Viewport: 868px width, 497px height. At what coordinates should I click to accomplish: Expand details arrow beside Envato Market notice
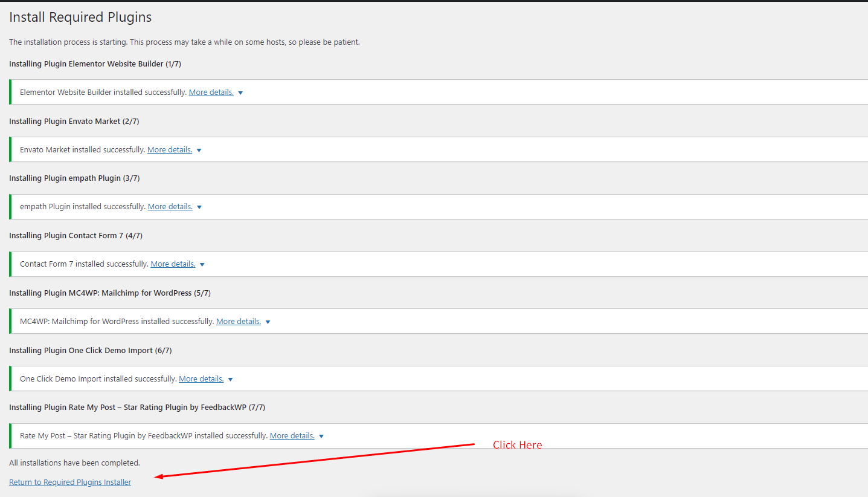click(199, 151)
